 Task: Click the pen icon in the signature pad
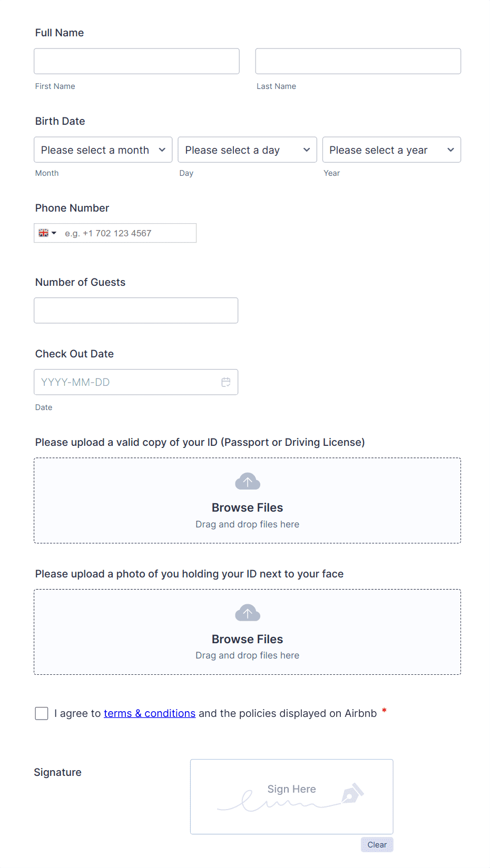(352, 793)
